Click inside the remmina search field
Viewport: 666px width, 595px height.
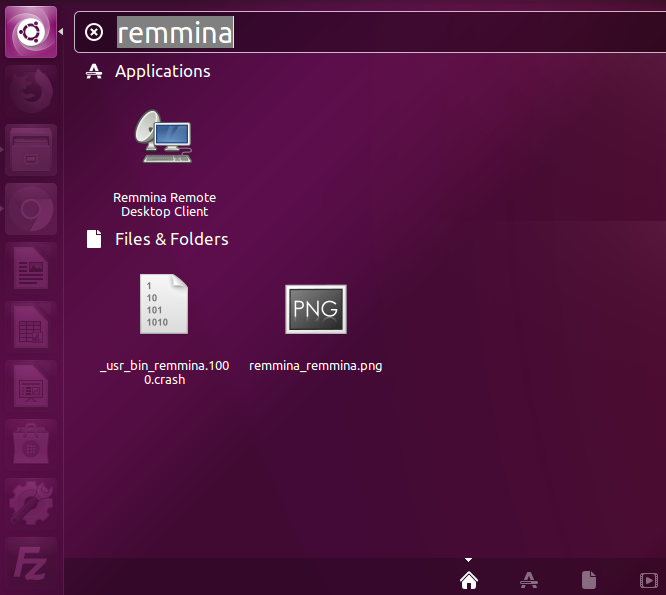click(x=370, y=32)
